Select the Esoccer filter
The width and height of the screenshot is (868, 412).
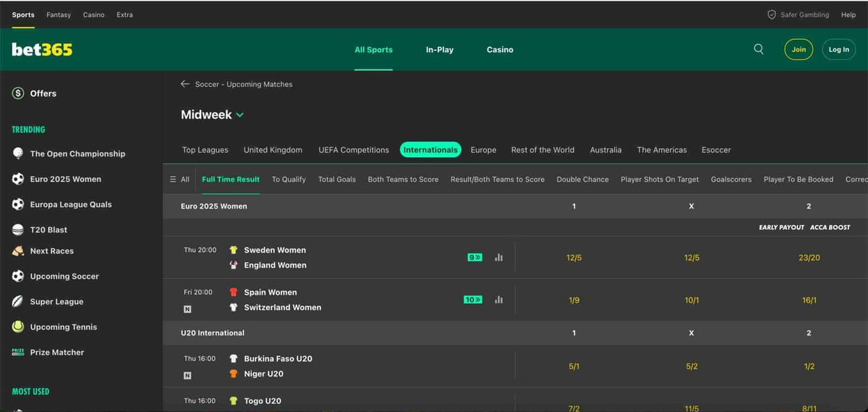716,150
